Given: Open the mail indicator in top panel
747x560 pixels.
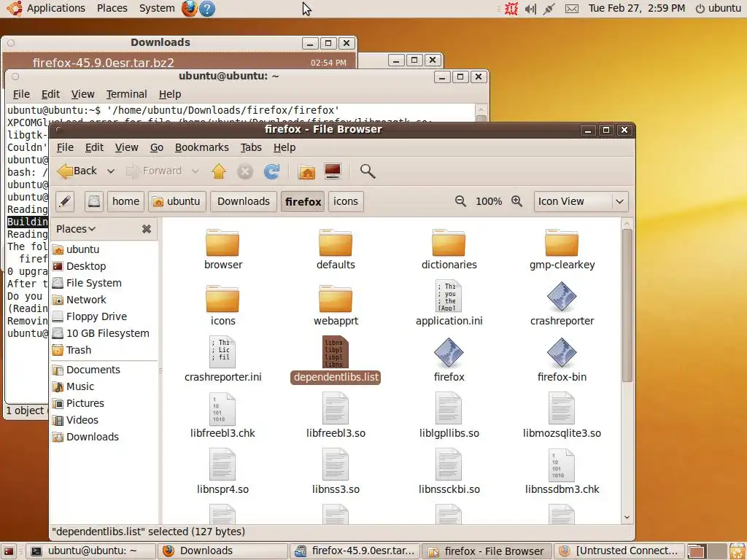Looking at the screenshot, I should pos(572,9).
